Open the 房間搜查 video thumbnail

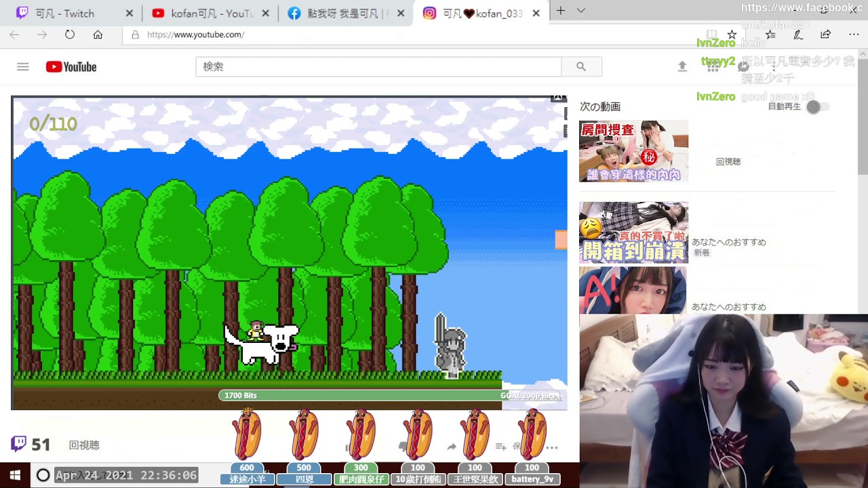click(x=633, y=151)
